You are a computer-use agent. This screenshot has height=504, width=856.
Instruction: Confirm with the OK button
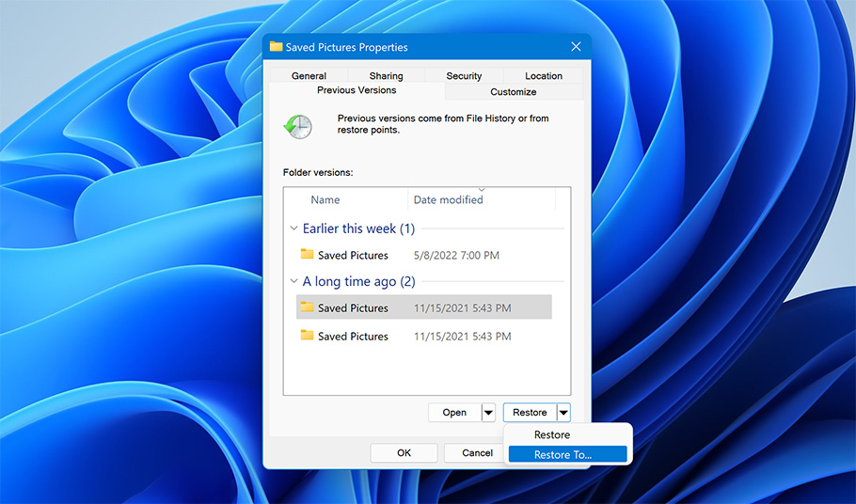coord(404,453)
